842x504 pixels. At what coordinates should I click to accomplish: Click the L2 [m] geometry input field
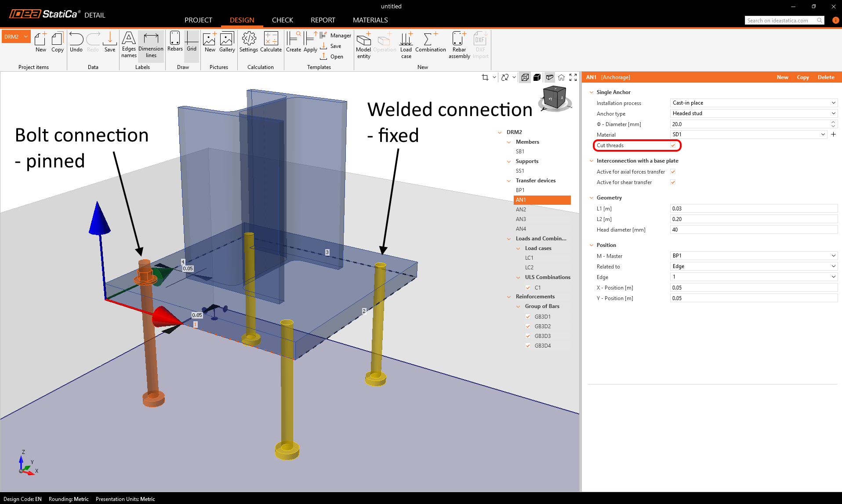[x=753, y=219]
